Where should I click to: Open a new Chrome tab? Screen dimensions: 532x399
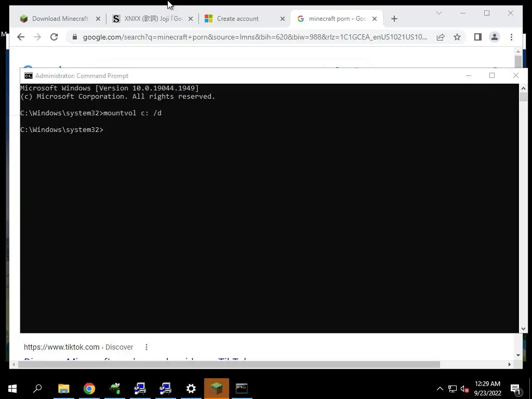[394, 19]
